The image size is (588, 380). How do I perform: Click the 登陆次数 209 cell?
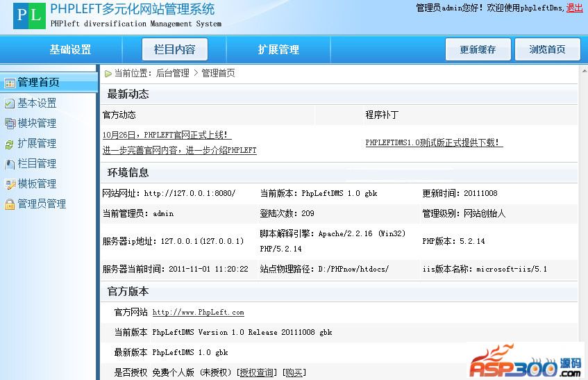pyautogui.click(x=287, y=213)
